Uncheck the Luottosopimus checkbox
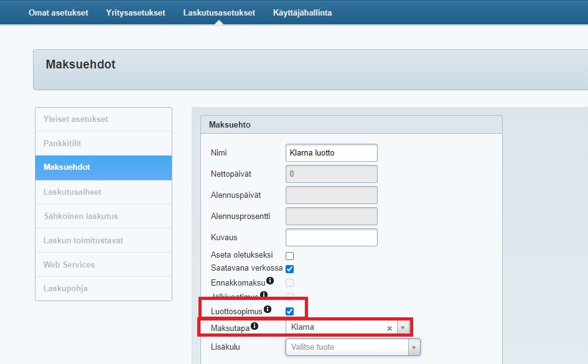 coord(289,311)
